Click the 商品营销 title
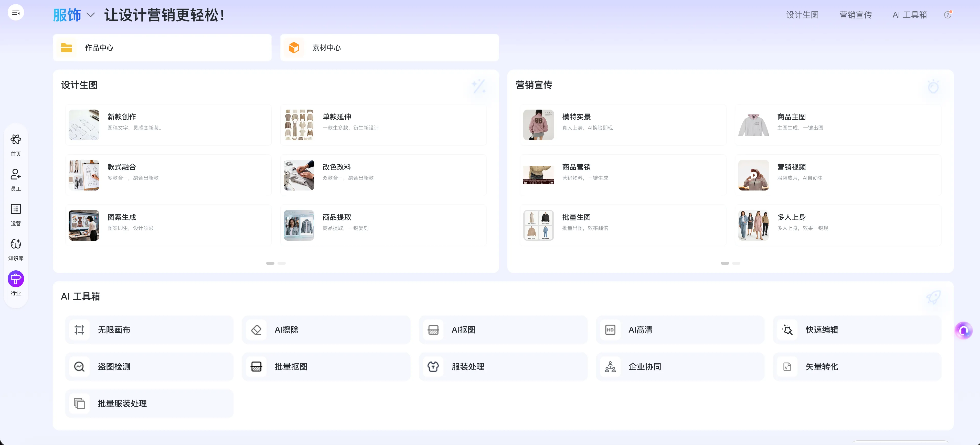The width and height of the screenshot is (980, 445). point(576,167)
